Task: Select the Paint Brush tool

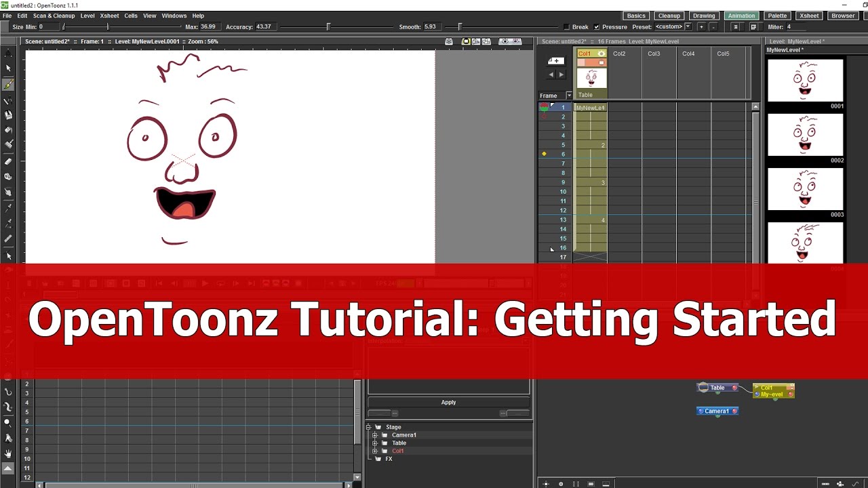Action: click(8, 144)
